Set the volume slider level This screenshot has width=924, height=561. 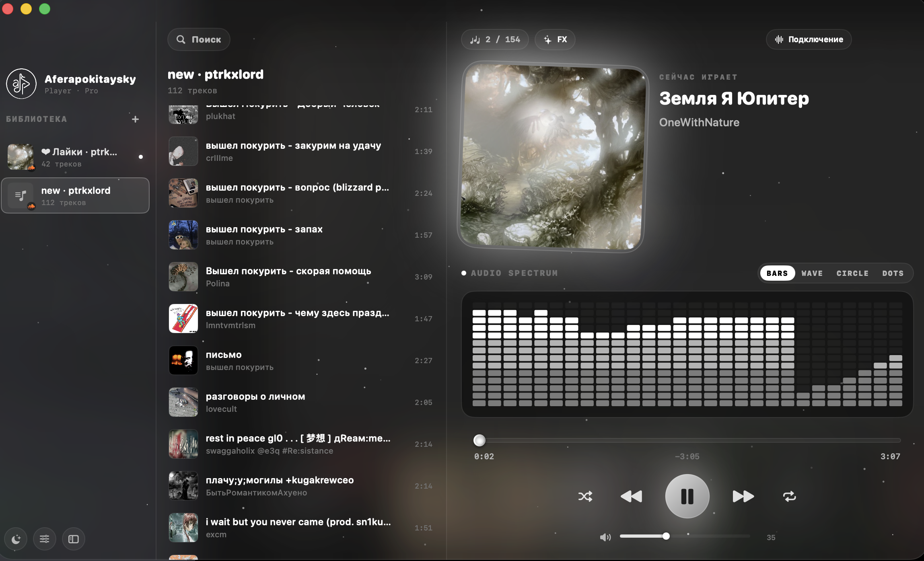pyautogui.click(x=685, y=536)
